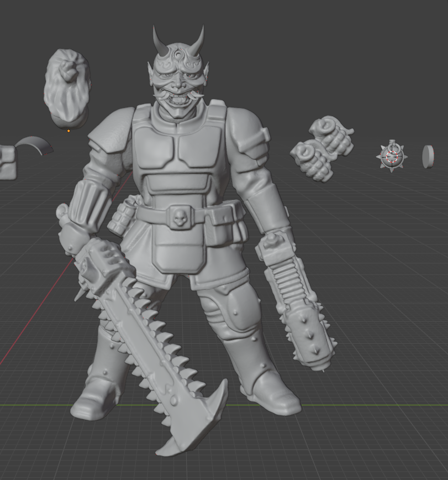The image size is (448, 480).
Task: Select the spiked ball object
Action: point(392,156)
